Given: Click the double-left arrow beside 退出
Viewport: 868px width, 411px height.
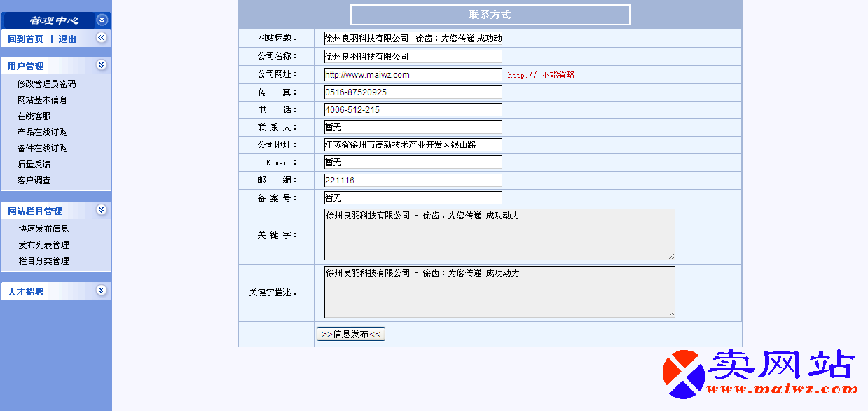Looking at the screenshot, I should (102, 38).
